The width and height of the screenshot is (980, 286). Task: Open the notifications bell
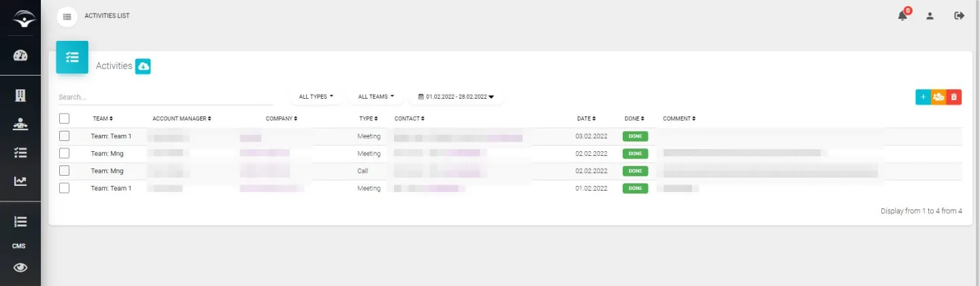point(903,16)
